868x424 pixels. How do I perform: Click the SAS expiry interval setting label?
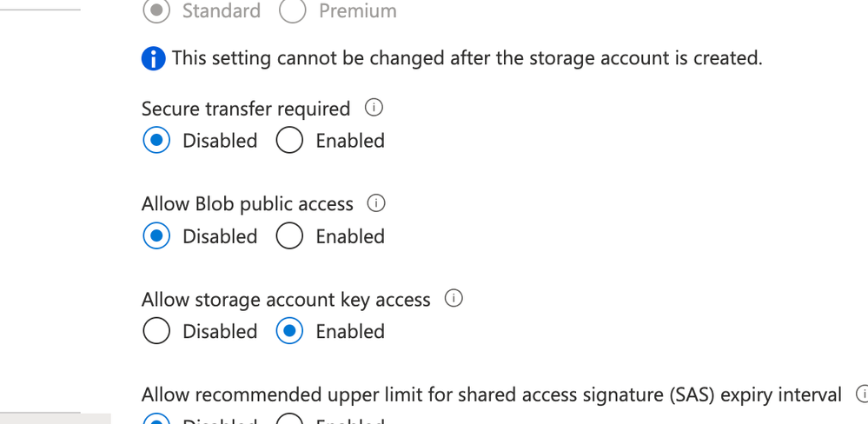(492, 395)
